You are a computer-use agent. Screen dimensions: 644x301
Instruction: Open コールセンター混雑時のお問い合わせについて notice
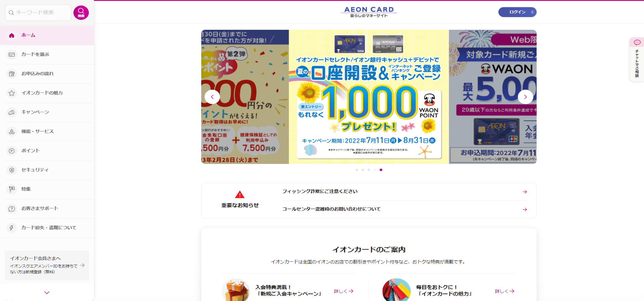click(x=405, y=209)
